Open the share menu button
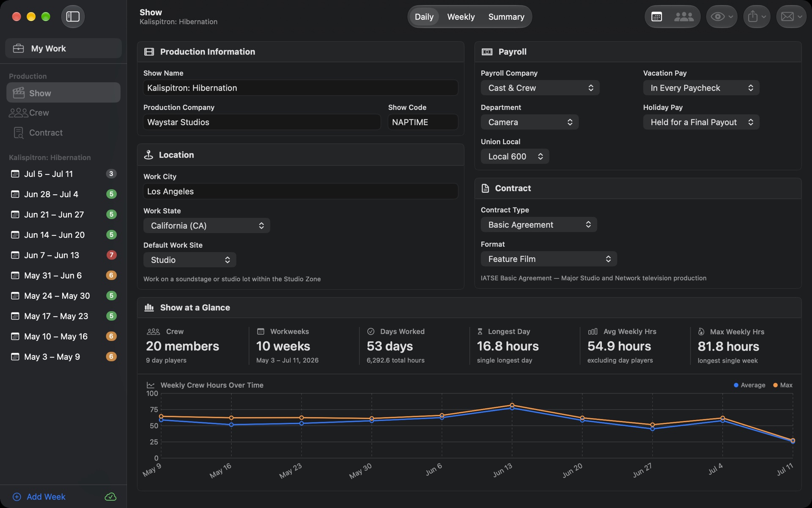812x508 pixels. click(756, 17)
